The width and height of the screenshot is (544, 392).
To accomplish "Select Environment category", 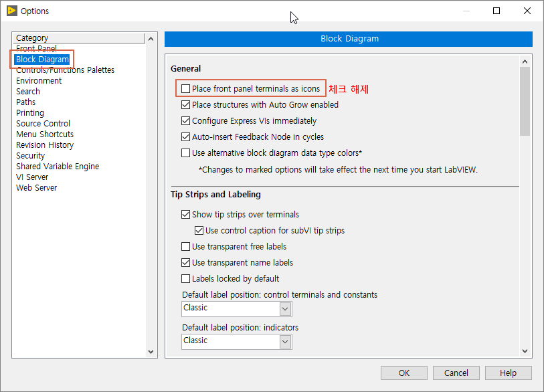I will (x=39, y=81).
